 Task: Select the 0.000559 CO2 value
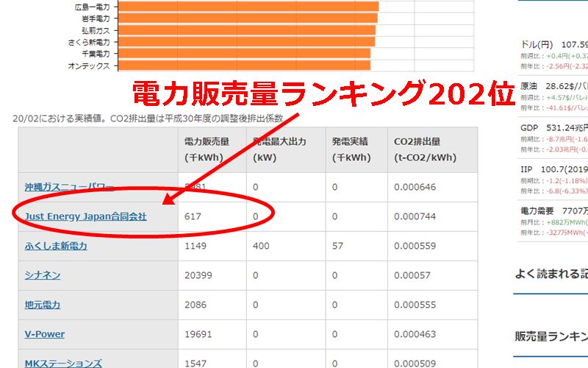[x=415, y=246]
